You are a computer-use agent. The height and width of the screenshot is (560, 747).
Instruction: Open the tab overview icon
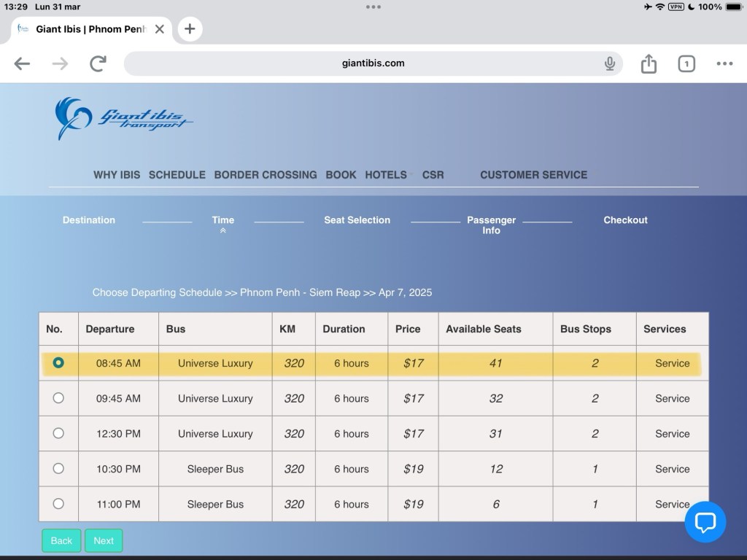(686, 63)
